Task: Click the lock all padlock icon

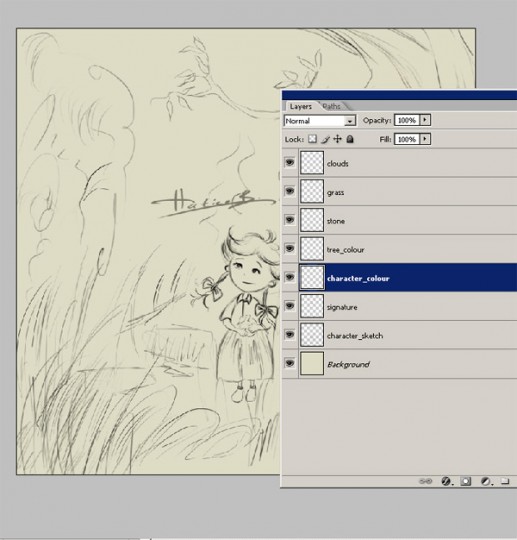Action: pos(350,139)
